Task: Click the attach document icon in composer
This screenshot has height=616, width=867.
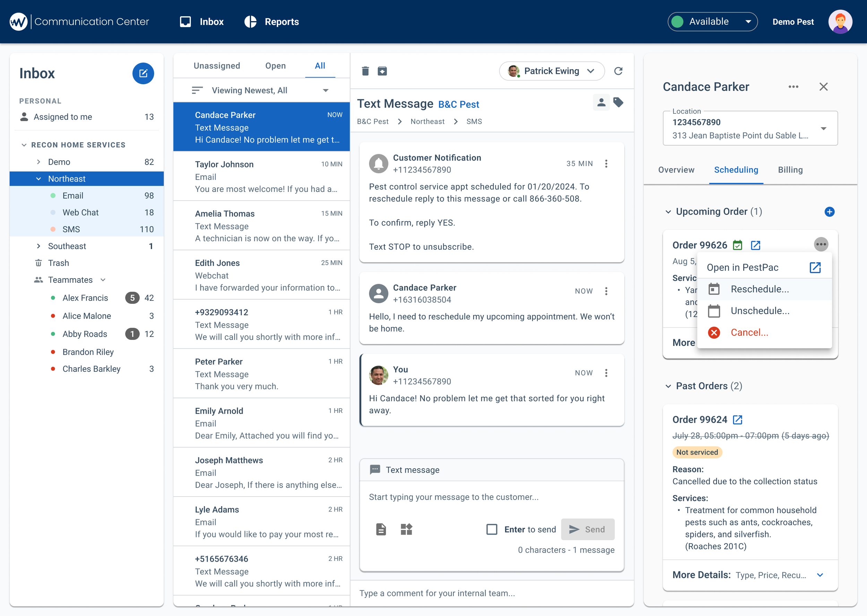Action: click(x=381, y=529)
